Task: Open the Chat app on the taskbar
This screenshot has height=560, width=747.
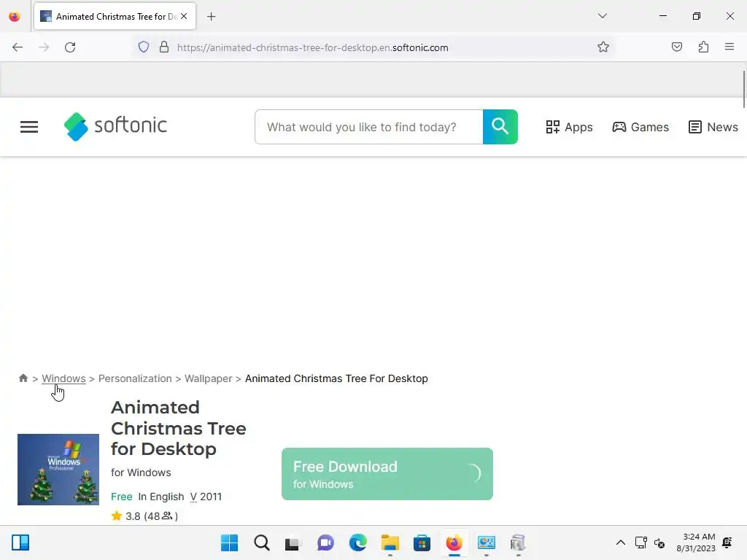Action: pyautogui.click(x=325, y=542)
